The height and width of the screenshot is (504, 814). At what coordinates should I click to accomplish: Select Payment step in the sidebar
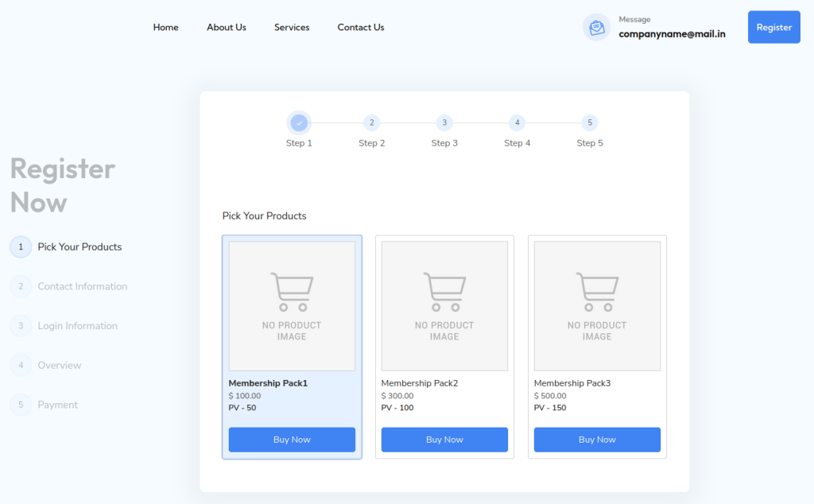pyautogui.click(x=57, y=405)
